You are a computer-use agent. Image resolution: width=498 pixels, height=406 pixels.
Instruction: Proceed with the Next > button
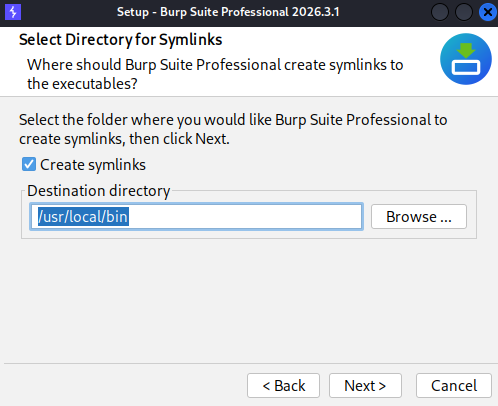(x=365, y=386)
